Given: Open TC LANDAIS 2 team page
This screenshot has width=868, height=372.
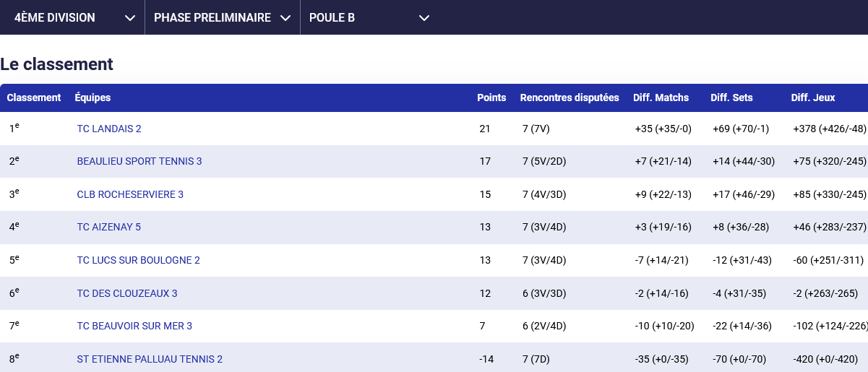Looking at the screenshot, I should tap(109, 129).
